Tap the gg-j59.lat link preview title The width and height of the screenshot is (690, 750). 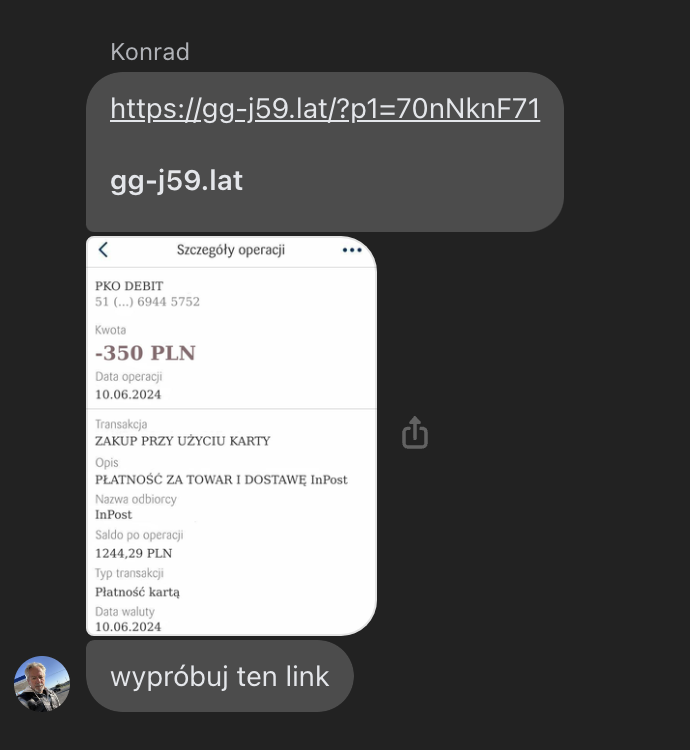176,181
